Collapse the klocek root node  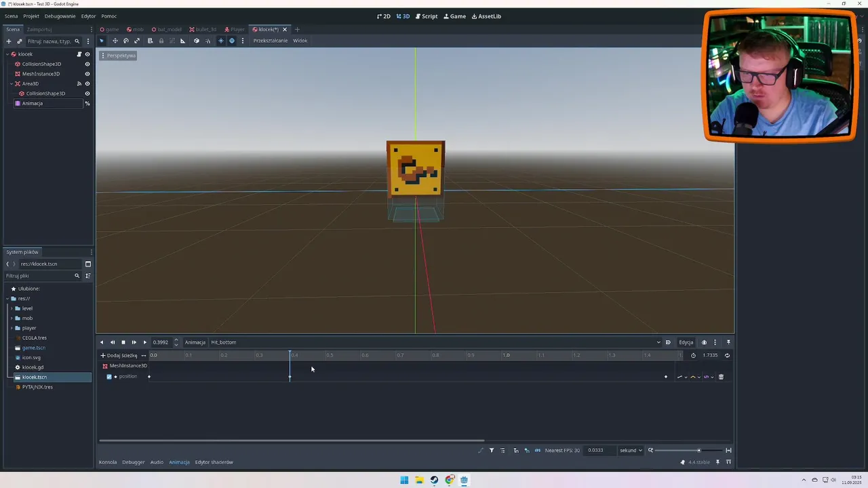pos(7,54)
